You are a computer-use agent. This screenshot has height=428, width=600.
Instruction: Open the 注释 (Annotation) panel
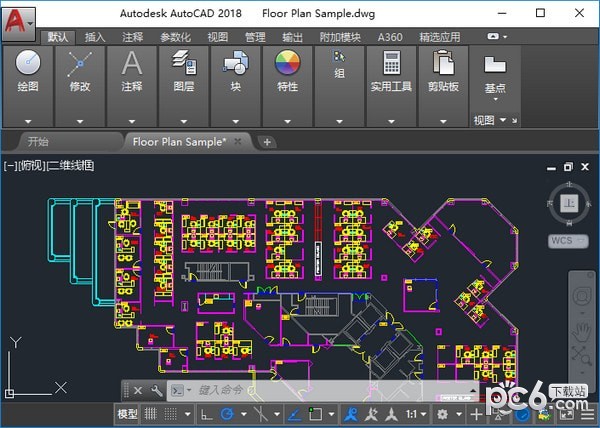[x=132, y=72]
